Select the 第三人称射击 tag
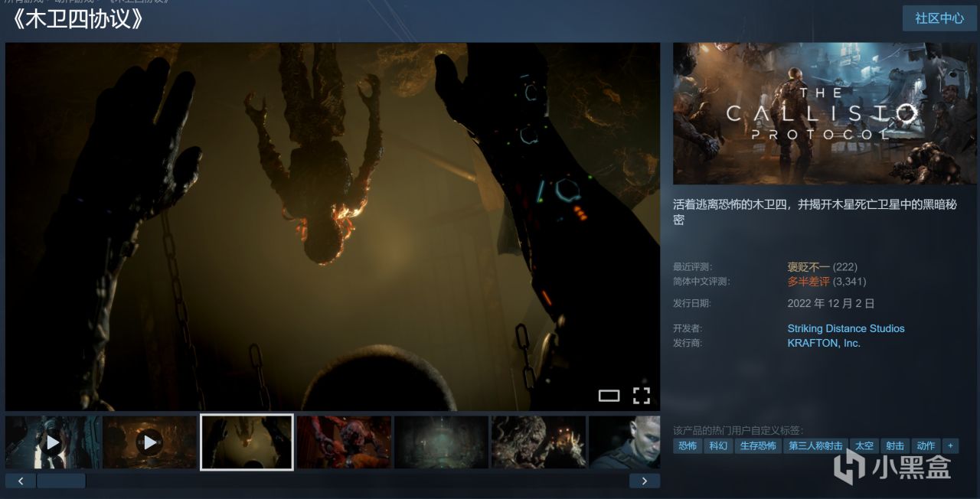The width and height of the screenshot is (980, 499). [815, 445]
